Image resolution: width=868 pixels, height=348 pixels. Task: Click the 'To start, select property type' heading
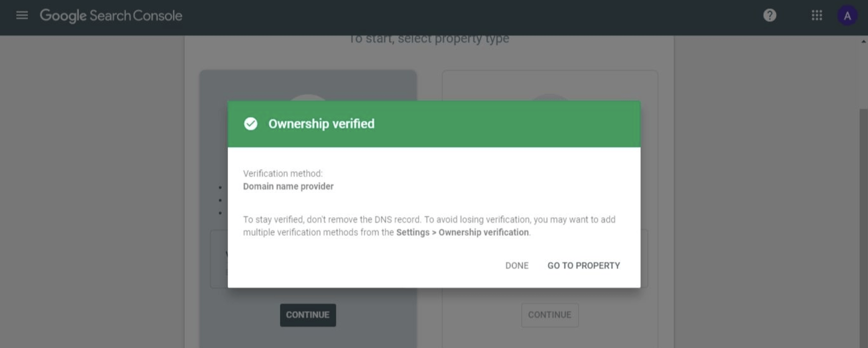pos(428,39)
